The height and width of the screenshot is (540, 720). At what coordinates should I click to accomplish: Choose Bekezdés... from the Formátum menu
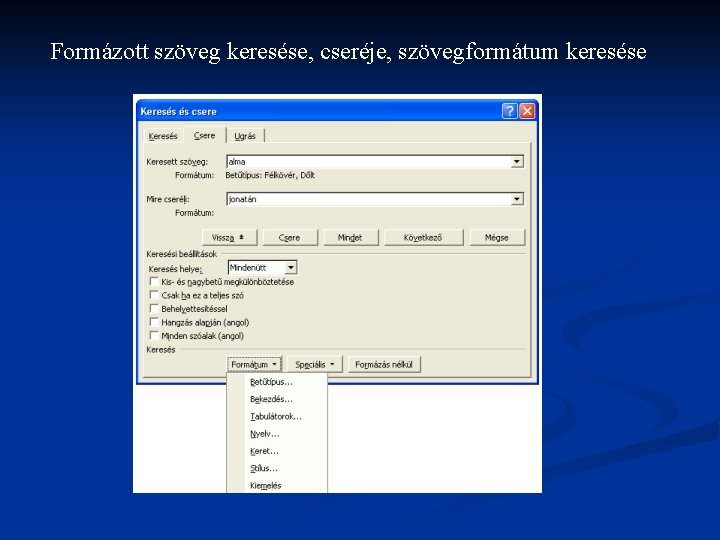277,399
